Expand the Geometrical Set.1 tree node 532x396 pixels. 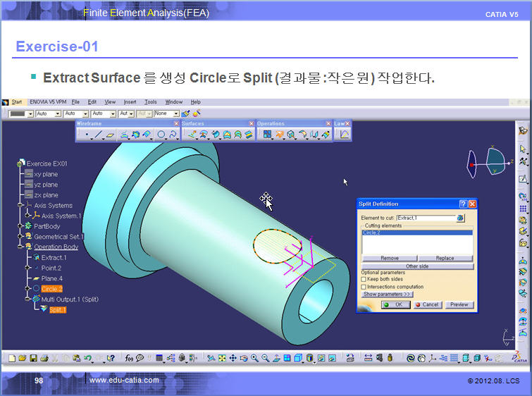coord(20,236)
